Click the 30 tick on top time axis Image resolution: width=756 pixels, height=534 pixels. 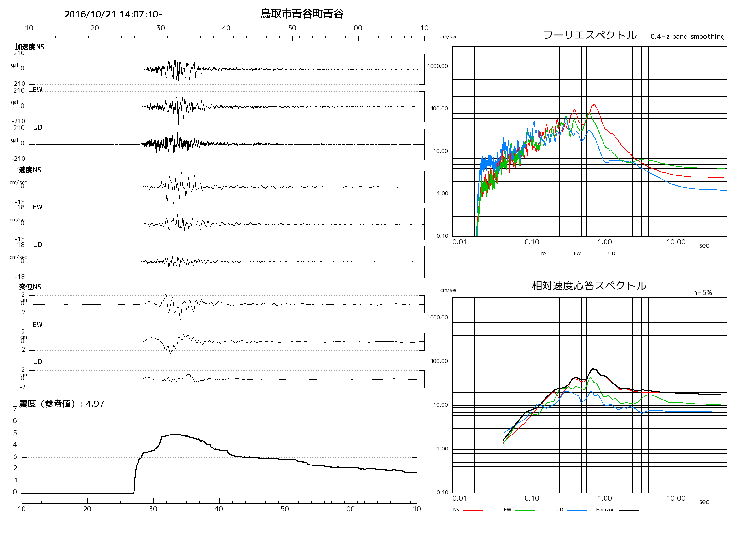[160, 28]
